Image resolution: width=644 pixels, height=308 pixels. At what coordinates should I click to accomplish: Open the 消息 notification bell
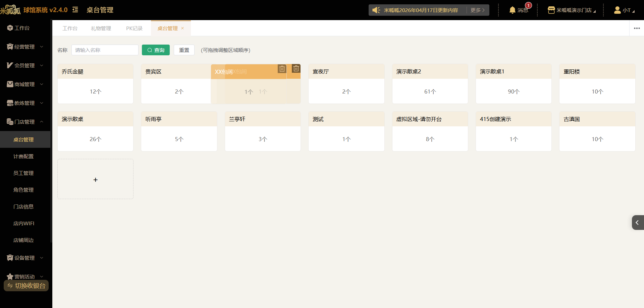click(x=519, y=10)
